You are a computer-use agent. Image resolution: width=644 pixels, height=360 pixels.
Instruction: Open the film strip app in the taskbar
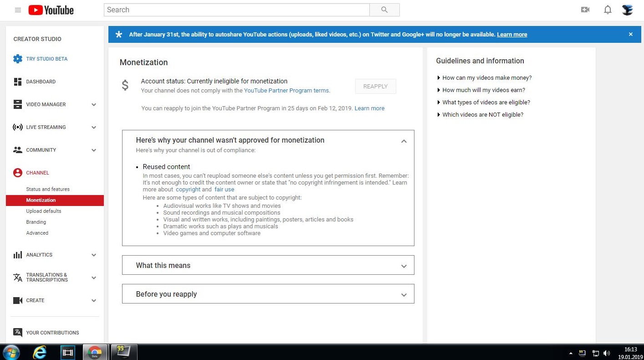(68, 352)
